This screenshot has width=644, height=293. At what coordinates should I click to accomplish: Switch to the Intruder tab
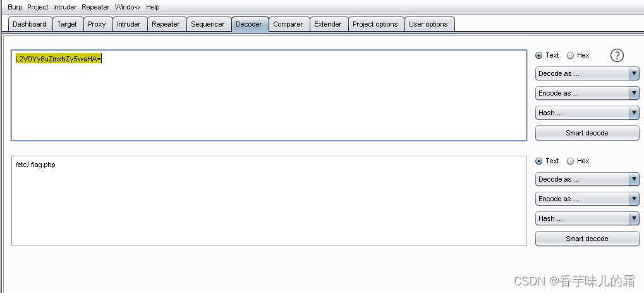(129, 24)
